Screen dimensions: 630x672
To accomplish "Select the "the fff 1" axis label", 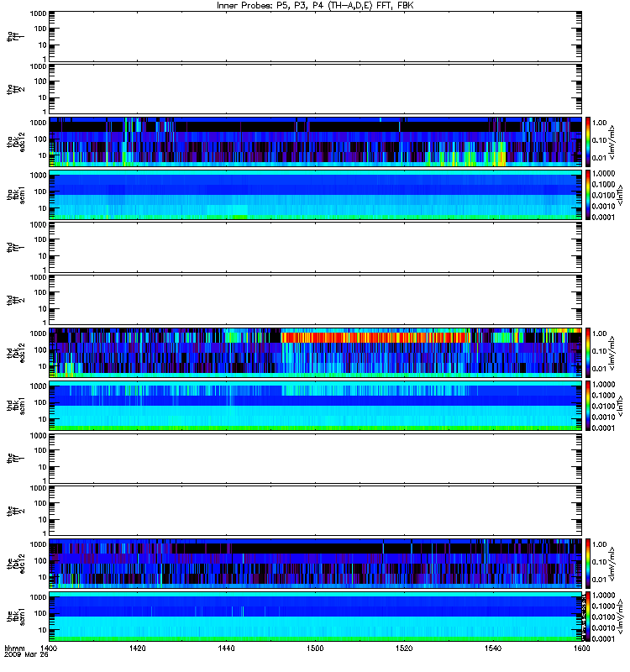I will (15, 458).
